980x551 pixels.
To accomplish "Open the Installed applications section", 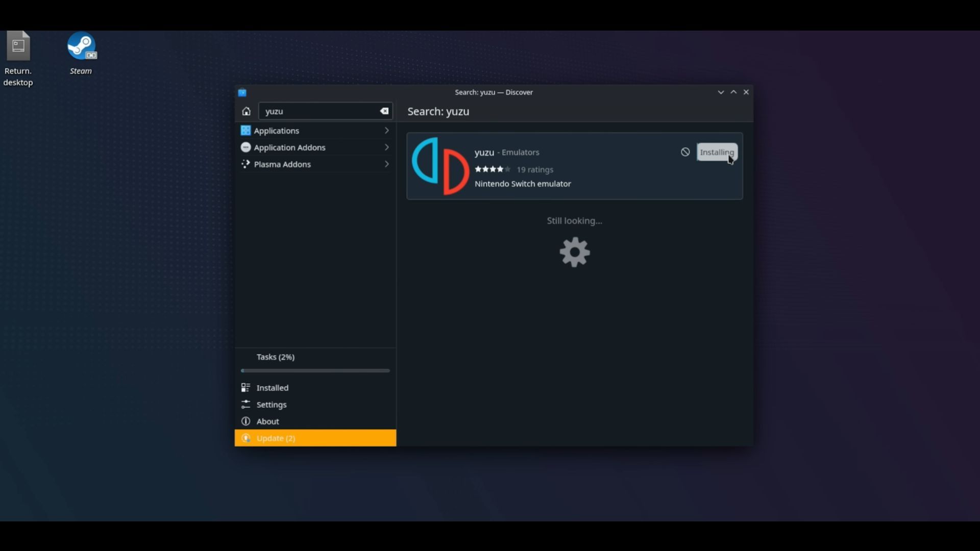I will pos(273,387).
